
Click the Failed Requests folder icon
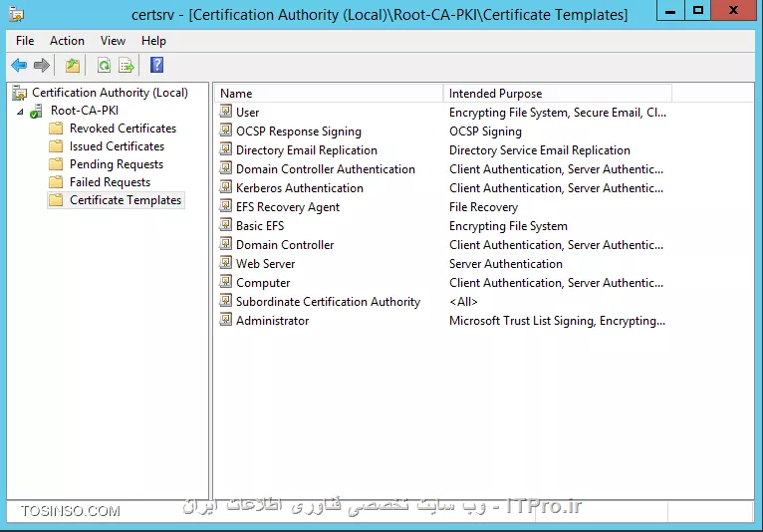tap(56, 182)
